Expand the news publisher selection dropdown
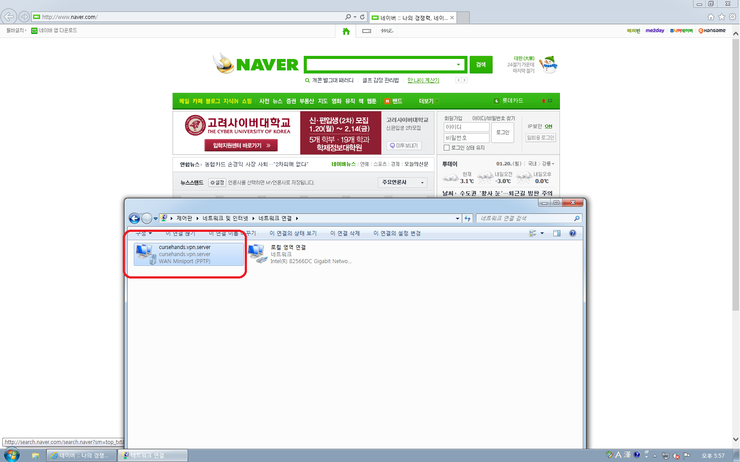Viewport: 740px width, 462px height. point(403,182)
